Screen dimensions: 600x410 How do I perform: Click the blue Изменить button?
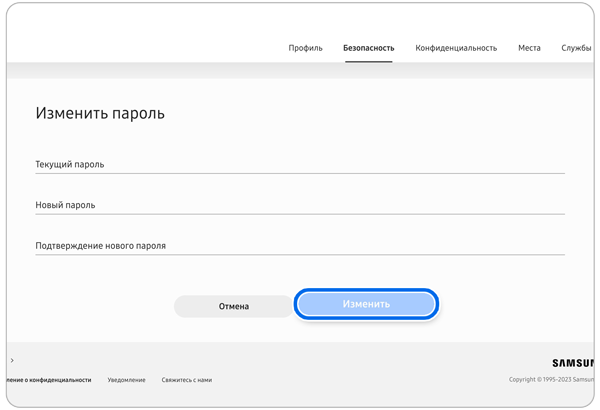366,304
